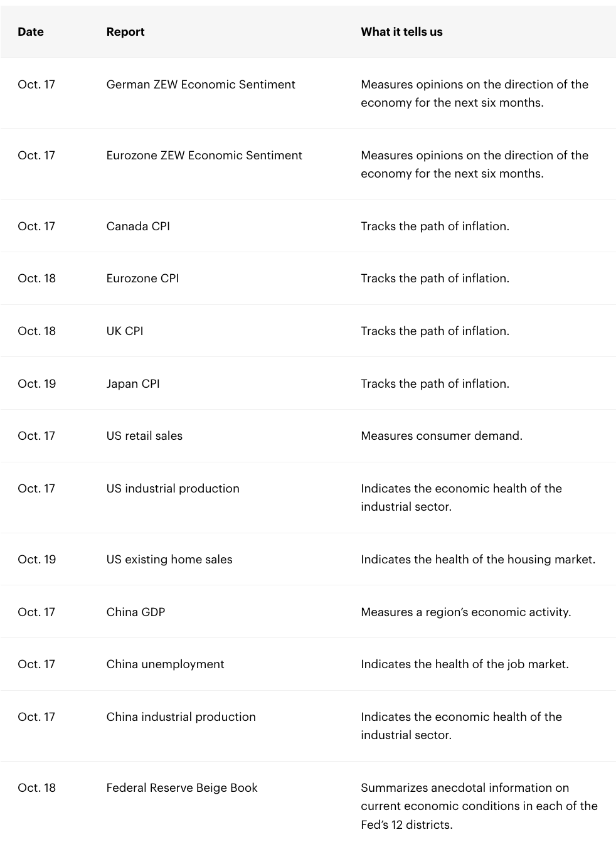Click the Eurozone CPI report name
This screenshot has height=847, width=616.
(x=142, y=279)
